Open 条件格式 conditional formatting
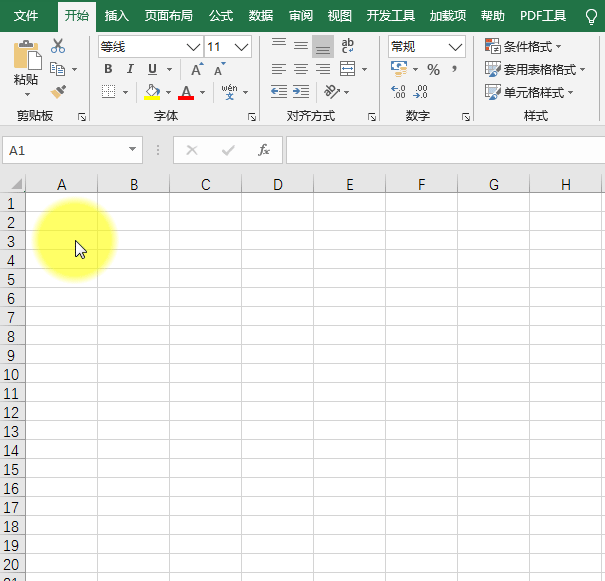This screenshot has height=581, width=605. tap(523, 46)
